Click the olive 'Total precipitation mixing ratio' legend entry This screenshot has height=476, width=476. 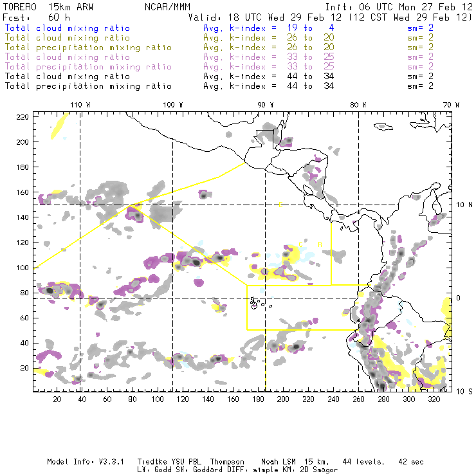pyautogui.click(x=88, y=48)
